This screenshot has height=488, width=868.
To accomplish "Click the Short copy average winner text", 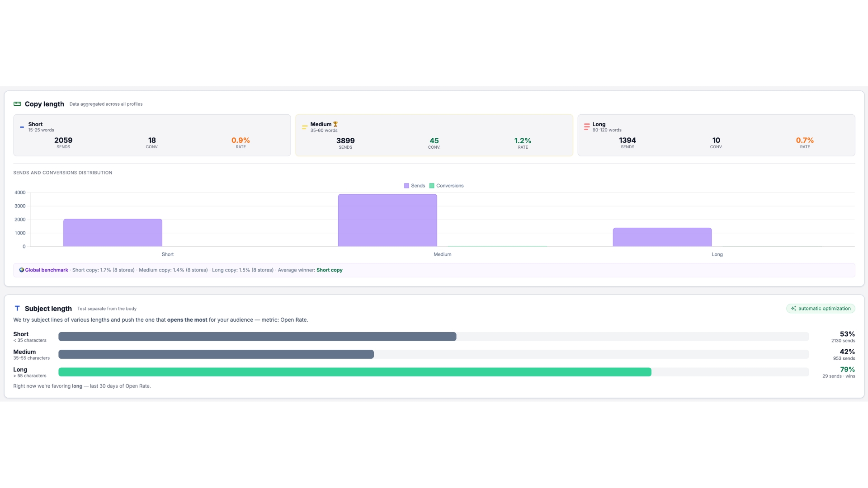I will [x=330, y=270].
